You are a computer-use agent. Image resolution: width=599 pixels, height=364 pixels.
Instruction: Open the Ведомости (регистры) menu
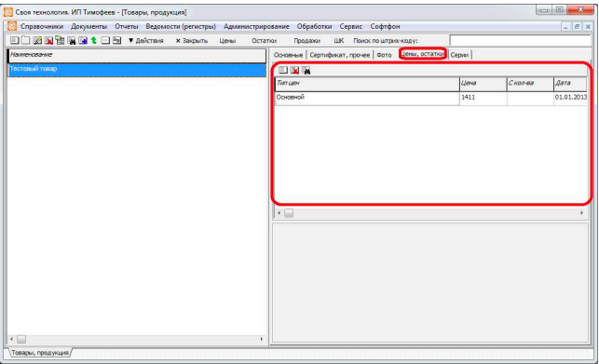point(181,26)
